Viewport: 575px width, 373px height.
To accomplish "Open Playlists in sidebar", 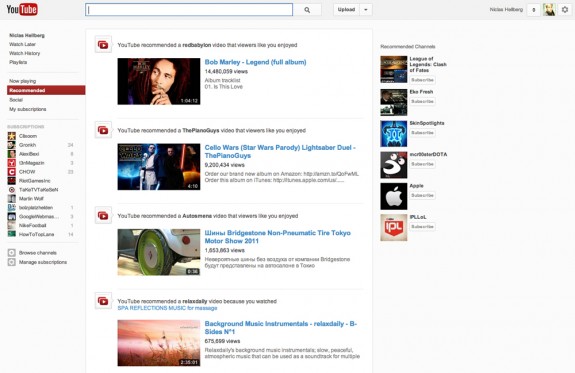I will [x=18, y=62].
